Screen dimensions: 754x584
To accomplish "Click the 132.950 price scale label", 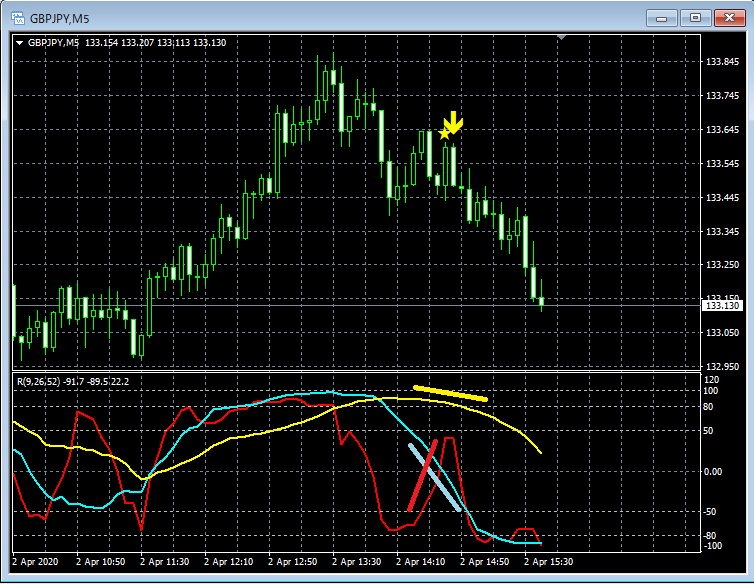I will (x=722, y=367).
